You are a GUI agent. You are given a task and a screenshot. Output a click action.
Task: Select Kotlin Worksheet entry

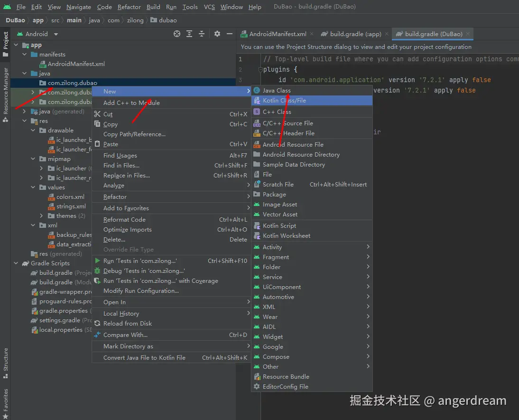click(x=312, y=235)
